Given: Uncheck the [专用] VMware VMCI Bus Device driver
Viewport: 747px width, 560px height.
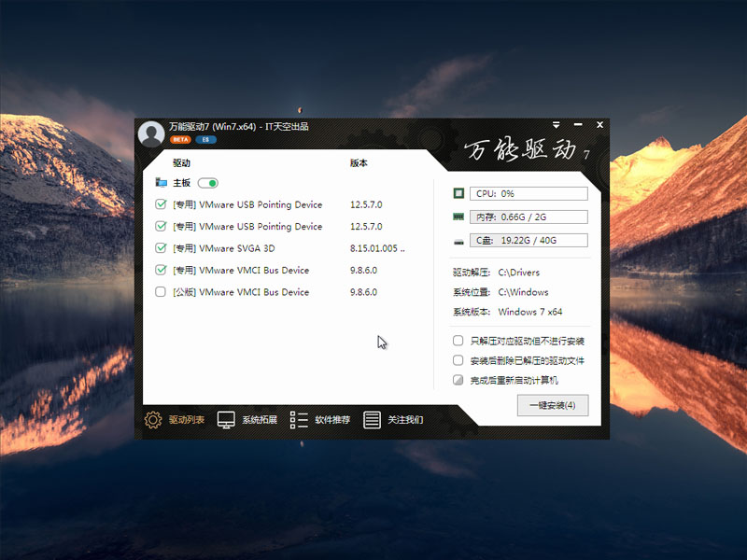Looking at the screenshot, I should (161, 270).
